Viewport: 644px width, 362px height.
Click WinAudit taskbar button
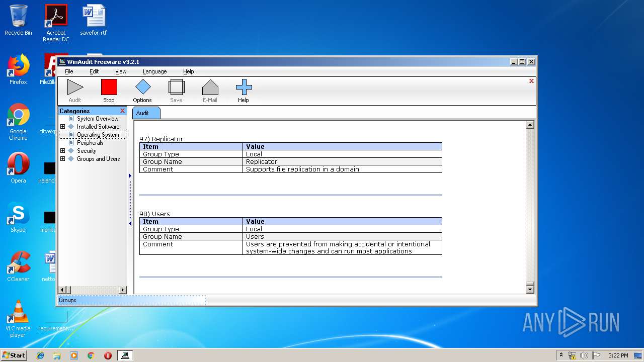click(125, 355)
